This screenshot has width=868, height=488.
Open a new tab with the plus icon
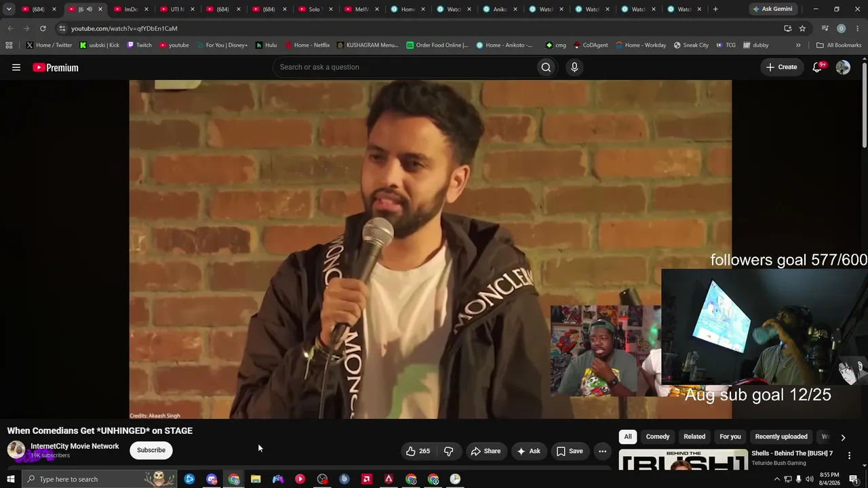[x=715, y=9]
